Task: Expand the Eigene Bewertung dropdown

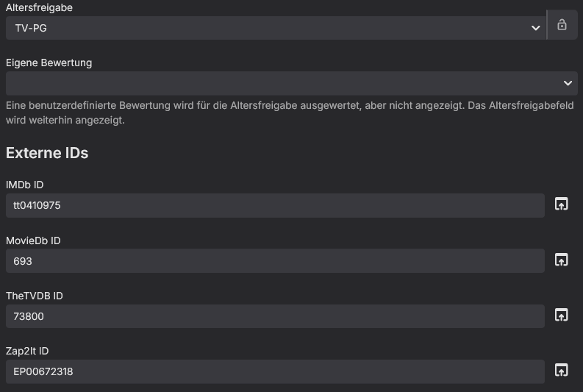Action: 568,83
